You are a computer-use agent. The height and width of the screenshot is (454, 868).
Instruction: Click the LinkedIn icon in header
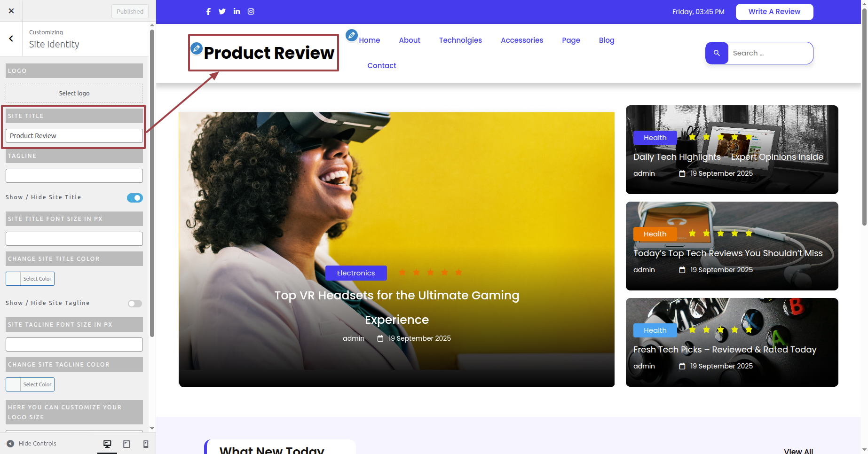pyautogui.click(x=237, y=11)
